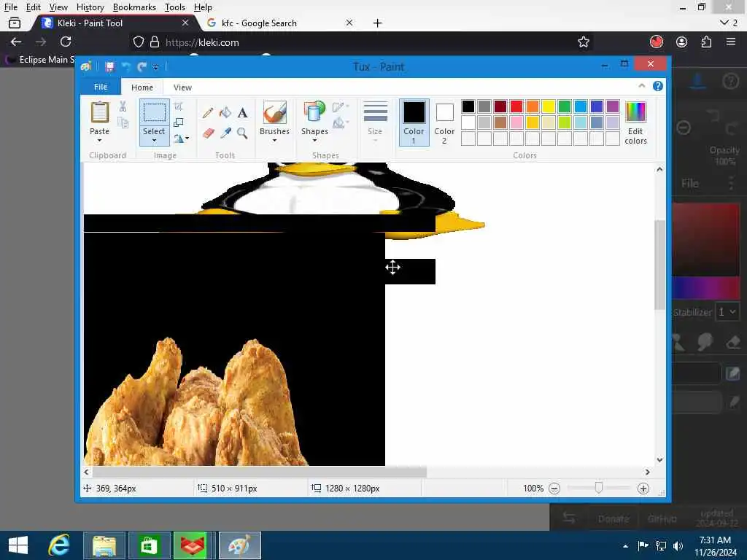Open the File tab in Paint
The height and width of the screenshot is (560, 747).
[x=101, y=87]
